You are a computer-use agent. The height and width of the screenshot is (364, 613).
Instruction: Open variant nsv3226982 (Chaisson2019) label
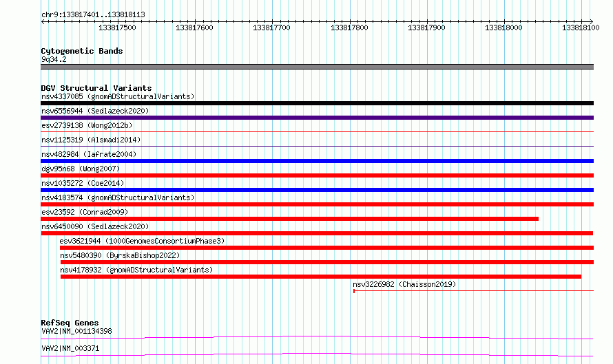404,284
